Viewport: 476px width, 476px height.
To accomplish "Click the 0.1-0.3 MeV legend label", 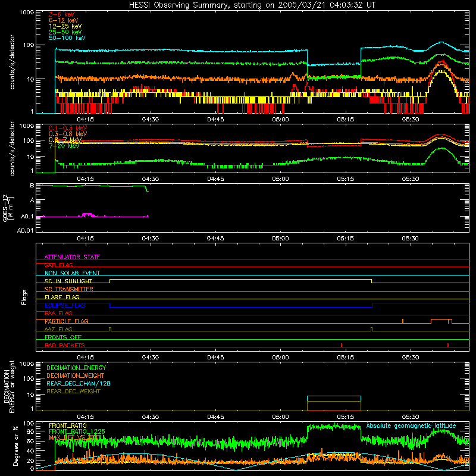I will (68, 128).
